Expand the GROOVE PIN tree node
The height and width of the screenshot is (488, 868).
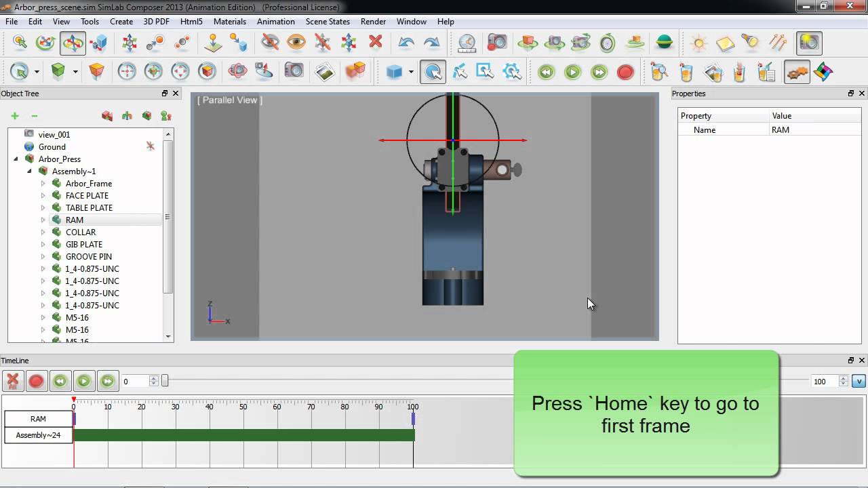click(x=43, y=256)
